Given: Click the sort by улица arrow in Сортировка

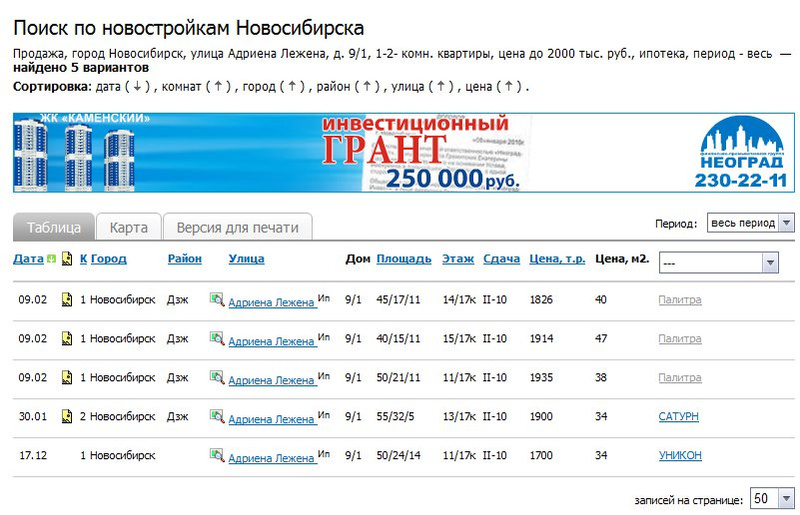Looking at the screenshot, I should click(x=441, y=86).
